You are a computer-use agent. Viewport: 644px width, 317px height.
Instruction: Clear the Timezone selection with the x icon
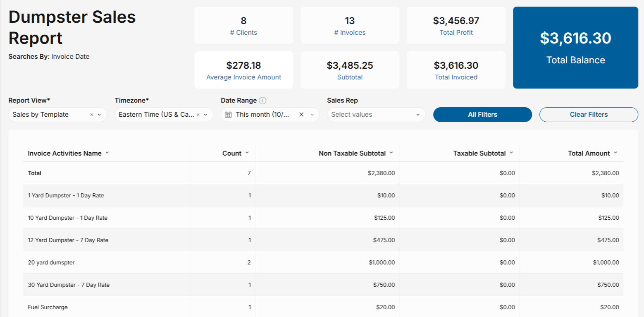point(198,115)
